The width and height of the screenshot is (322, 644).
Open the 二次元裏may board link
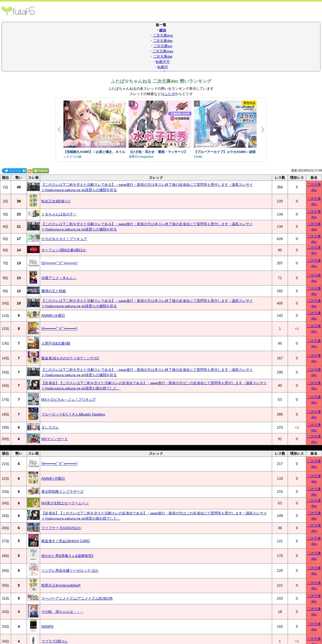coord(163,51)
